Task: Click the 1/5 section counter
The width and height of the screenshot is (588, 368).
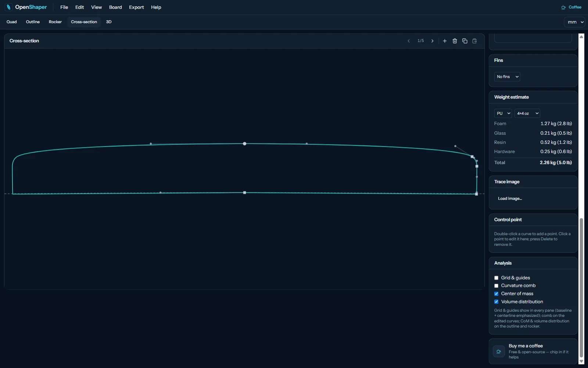Action: [x=420, y=41]
